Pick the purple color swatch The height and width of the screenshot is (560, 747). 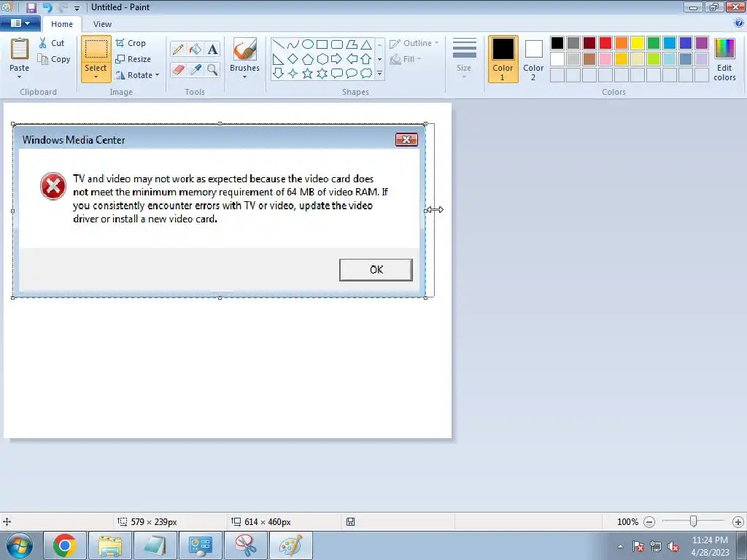(702, 43)
